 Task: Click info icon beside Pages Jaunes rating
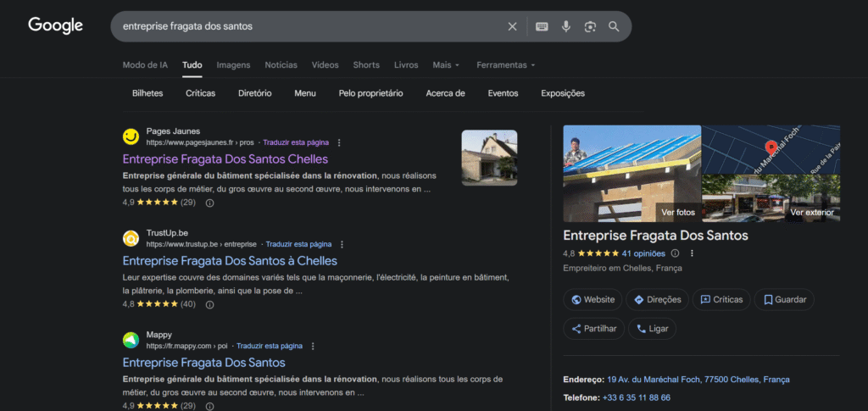[210, 203]
